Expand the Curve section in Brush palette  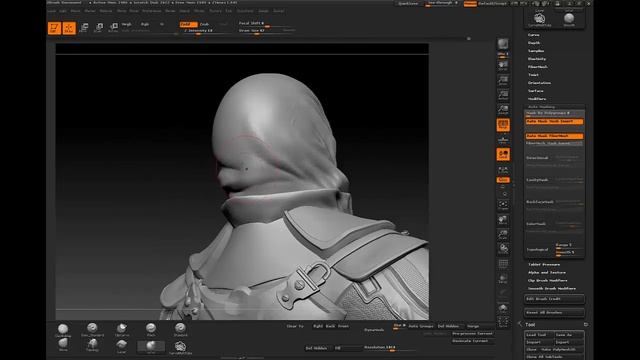pos(533,35)
